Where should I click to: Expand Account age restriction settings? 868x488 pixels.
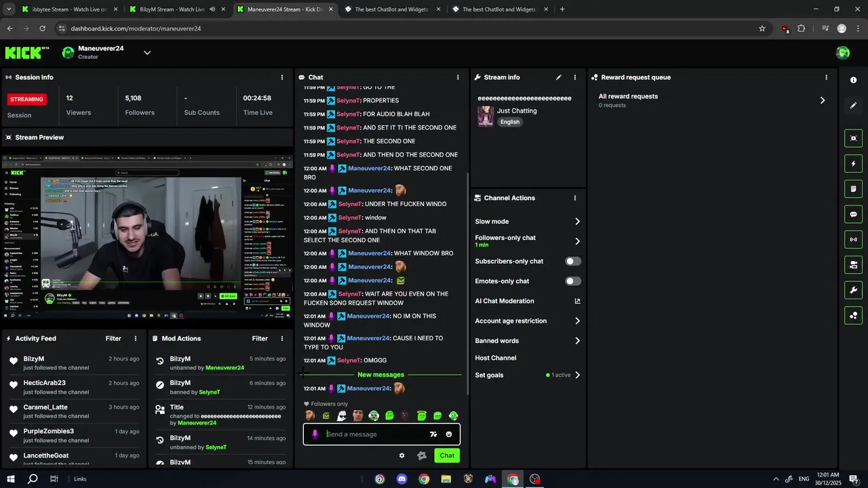click(x=577, y=321)
